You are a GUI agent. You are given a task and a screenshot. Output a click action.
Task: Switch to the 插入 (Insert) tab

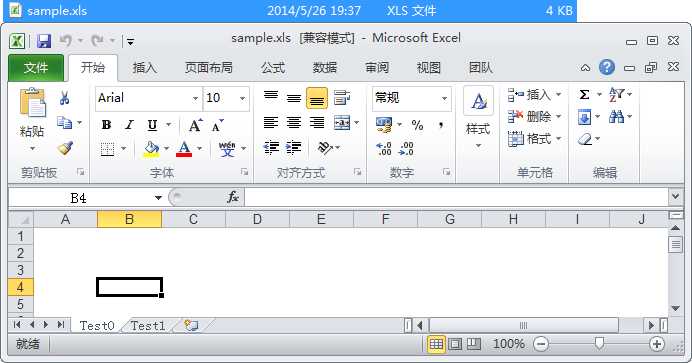tap(144, 67)
